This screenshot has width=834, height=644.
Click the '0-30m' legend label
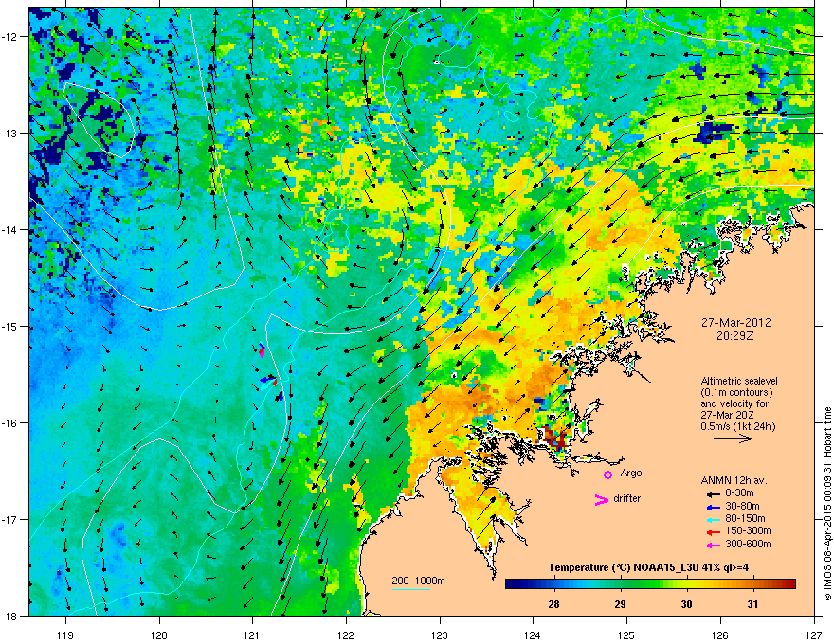(x=739, y=493)
